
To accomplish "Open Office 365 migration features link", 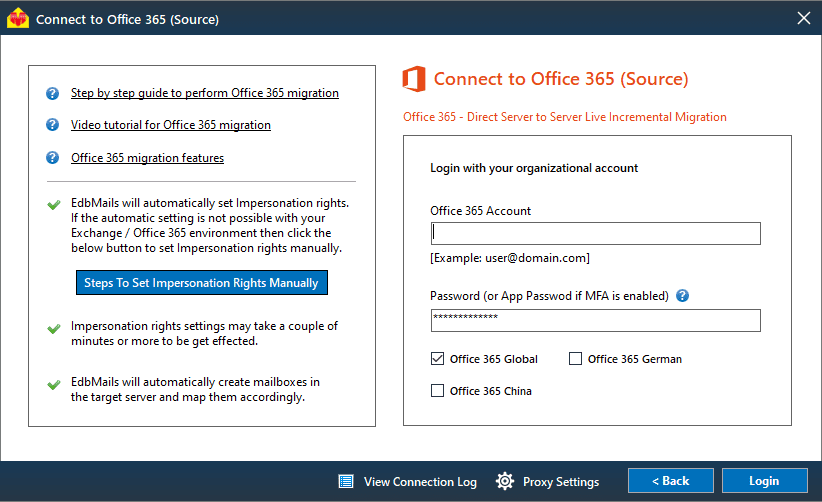I will [147, 158].
